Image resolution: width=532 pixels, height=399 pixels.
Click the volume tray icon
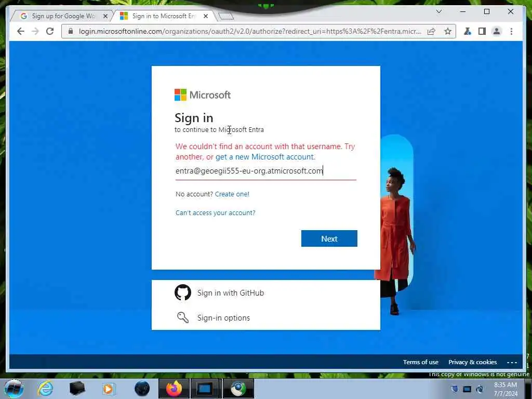[480, 389]
